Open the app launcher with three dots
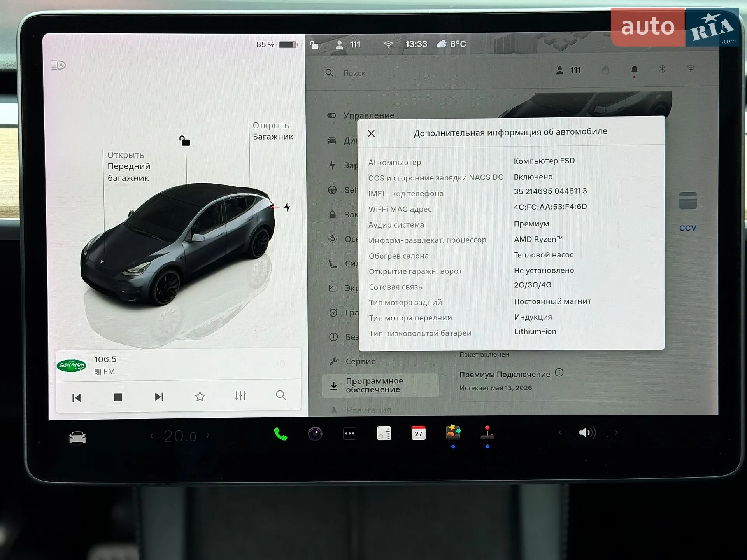Image resolution: width=747 pixels, height=560 pixels. click(x=350, y=434)
